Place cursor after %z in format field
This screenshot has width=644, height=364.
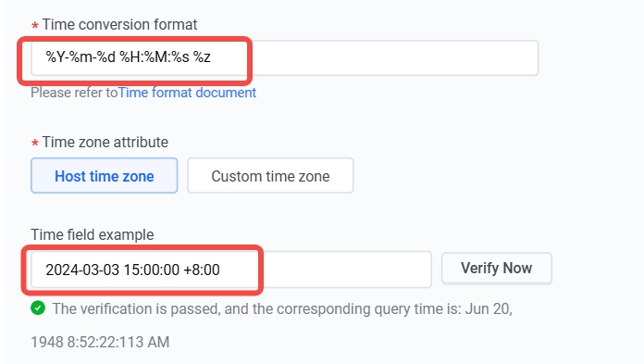tap(212, 57)
